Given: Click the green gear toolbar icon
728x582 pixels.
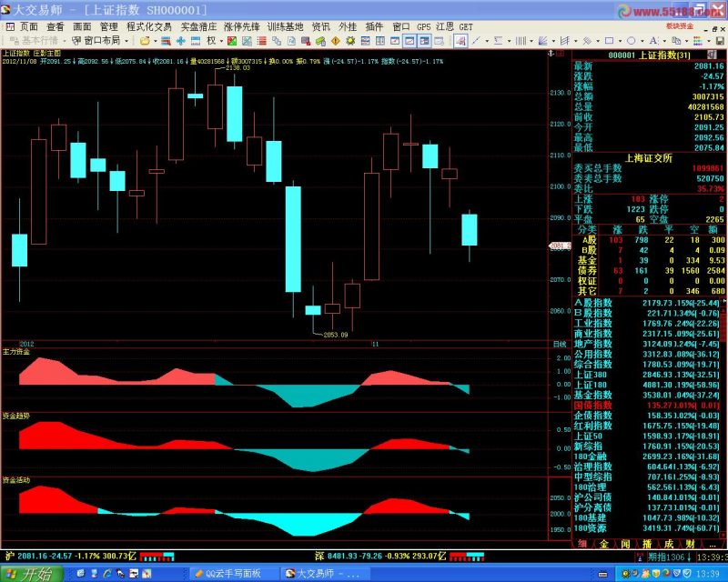Looking at the screenshot, I should pyautogui.click(x=350, y=41).
